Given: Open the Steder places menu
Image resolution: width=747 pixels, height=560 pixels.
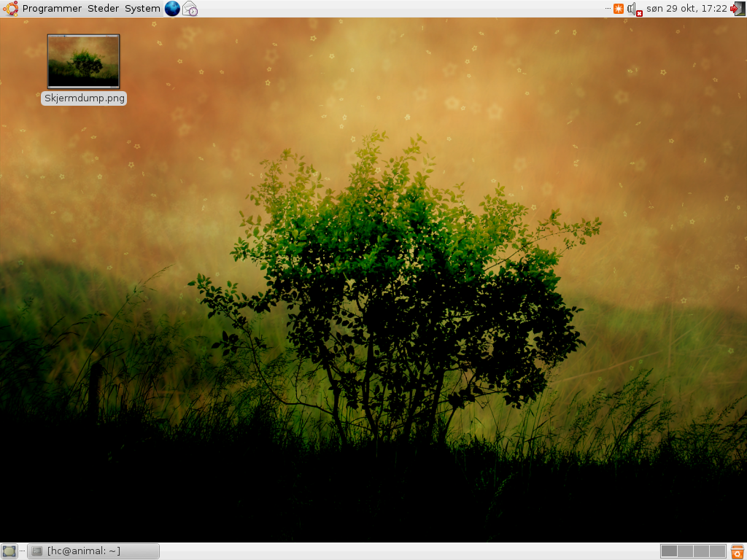Looking at the screenshot, I should (103, 9).
